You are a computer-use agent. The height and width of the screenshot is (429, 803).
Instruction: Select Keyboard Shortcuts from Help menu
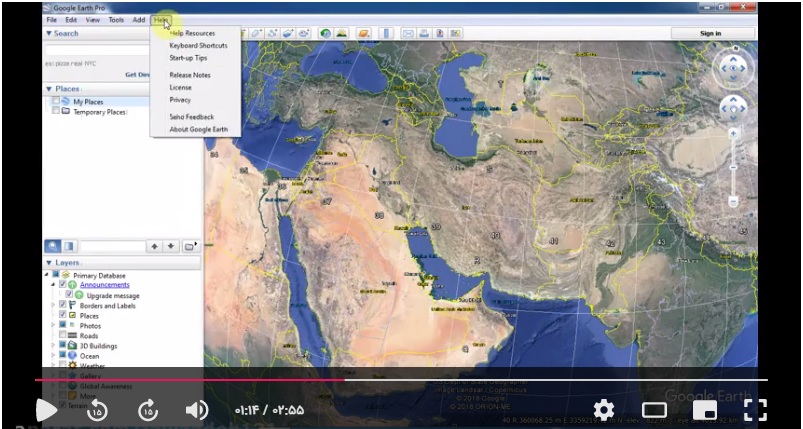(198, 46)
